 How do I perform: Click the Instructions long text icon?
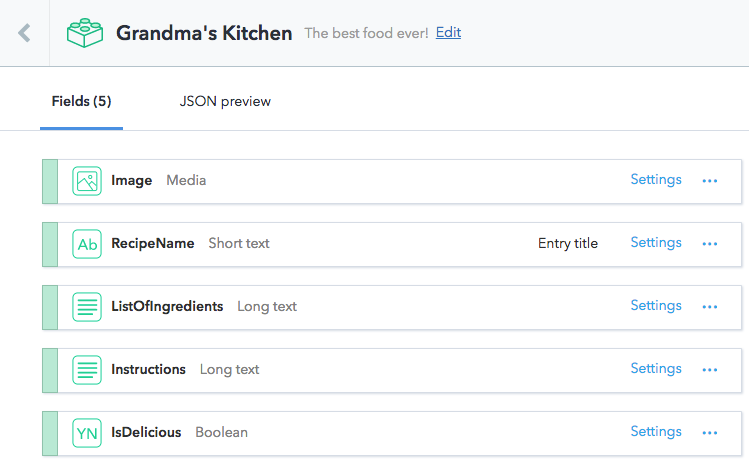click(87, 370)
